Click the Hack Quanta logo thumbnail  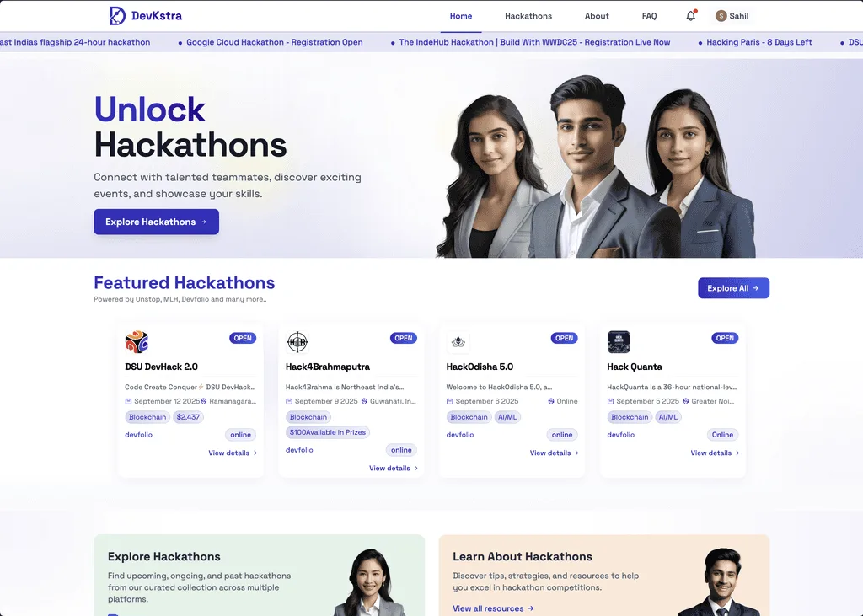pos(619,342)
